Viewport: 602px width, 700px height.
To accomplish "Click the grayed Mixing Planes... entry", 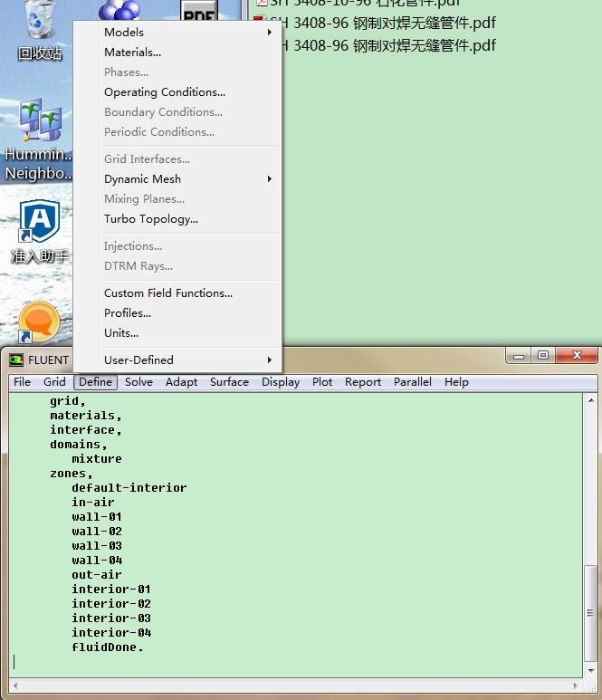I will click(x=177, y=199).
